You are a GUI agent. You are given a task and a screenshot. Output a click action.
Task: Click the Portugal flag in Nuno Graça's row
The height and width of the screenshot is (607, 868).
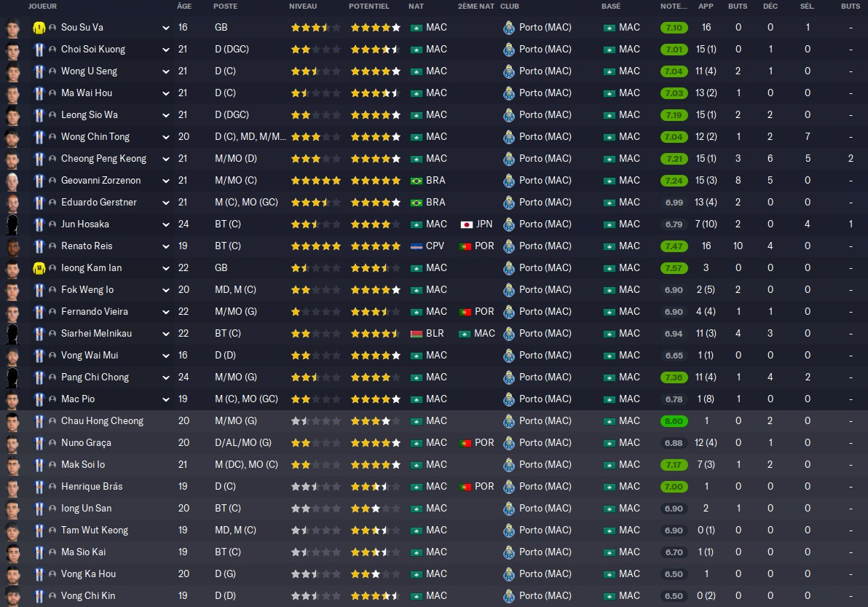coord(465,443)
